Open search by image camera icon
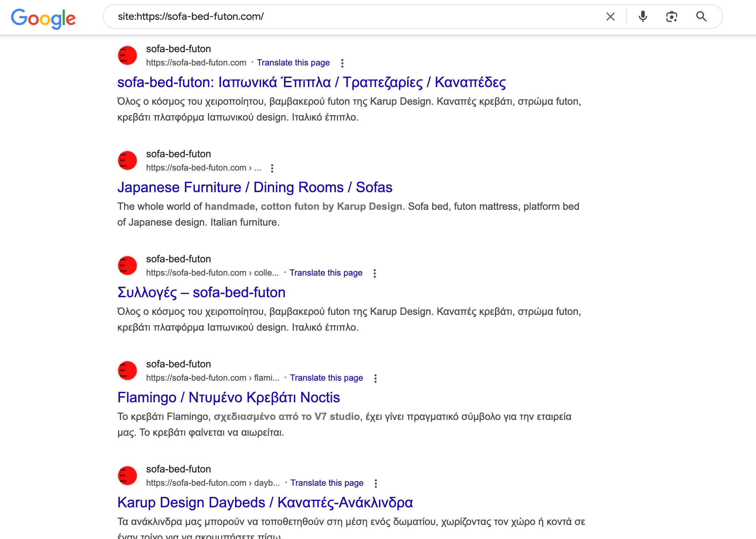Screen dimensions: 756x539 671,17
